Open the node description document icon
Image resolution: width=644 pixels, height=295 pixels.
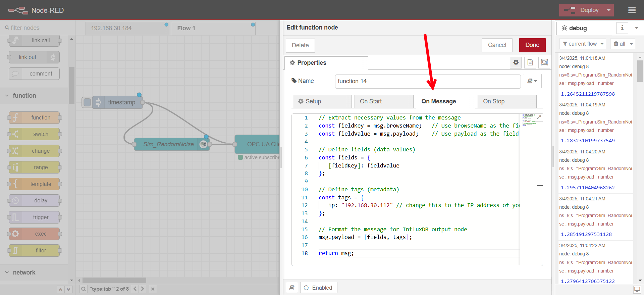pos(530,62)
